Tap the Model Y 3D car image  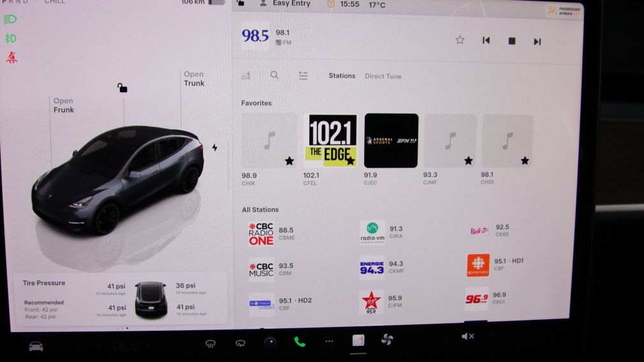pyautogui.click(x=117, y=180)
